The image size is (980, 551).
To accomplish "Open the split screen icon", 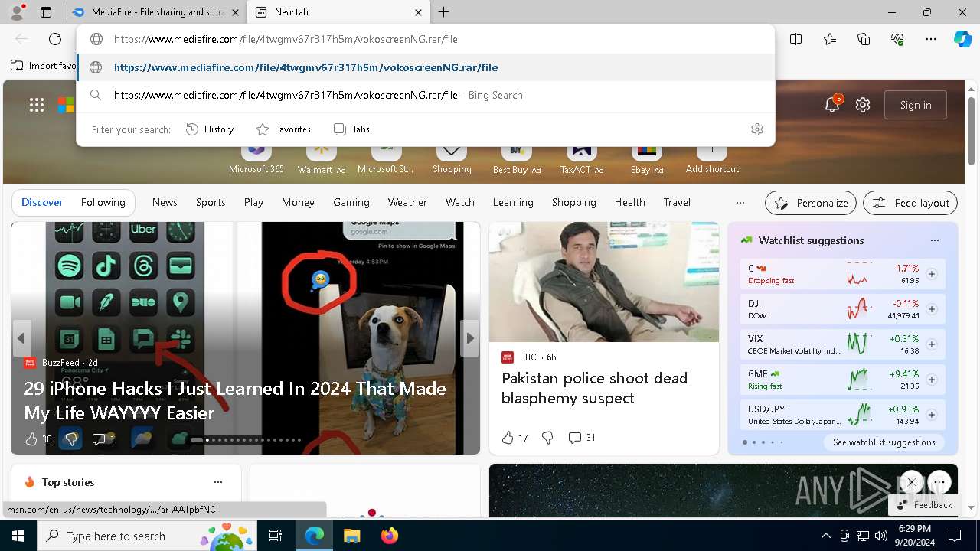I will coord(796,39).
